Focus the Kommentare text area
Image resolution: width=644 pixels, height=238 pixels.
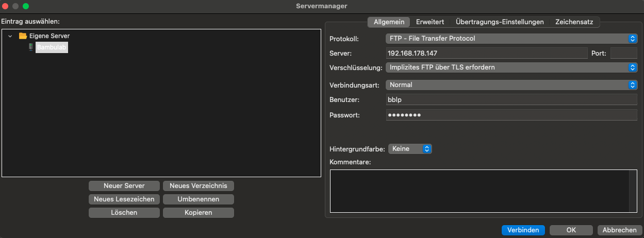click(x=480, y=191)
